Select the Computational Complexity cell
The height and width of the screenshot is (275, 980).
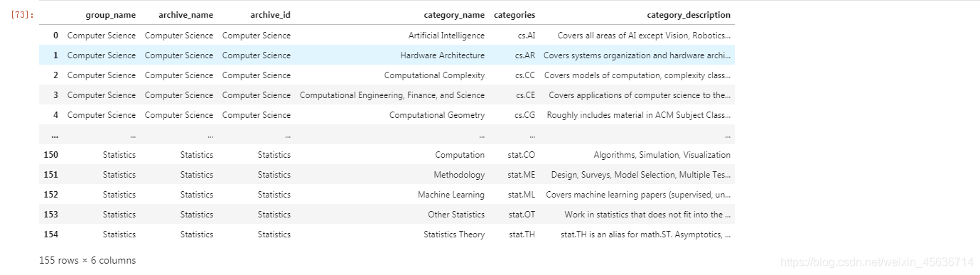(434, 75)
